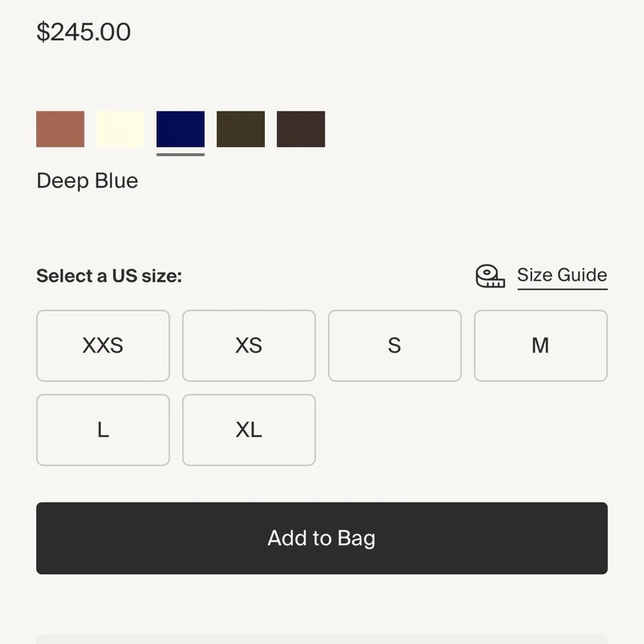Open the Size Guide link
Screen dimensions: 644x644
[562, 275]
